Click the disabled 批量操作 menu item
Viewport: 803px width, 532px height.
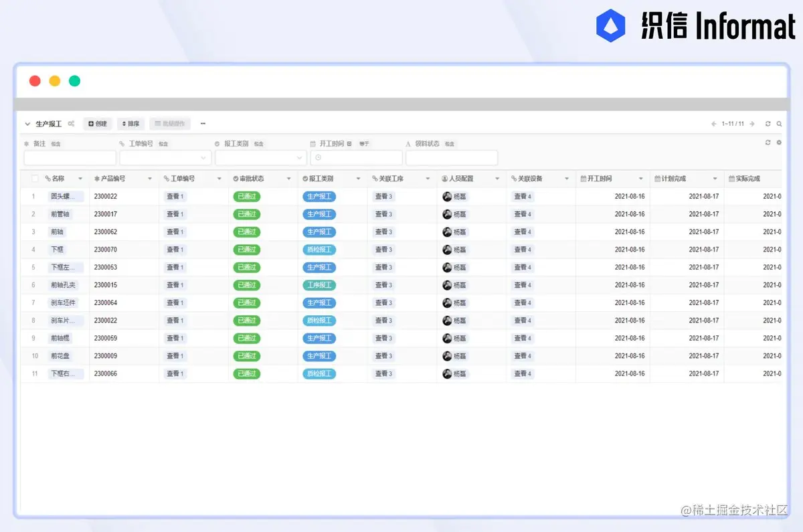click(x=170, y=124)
